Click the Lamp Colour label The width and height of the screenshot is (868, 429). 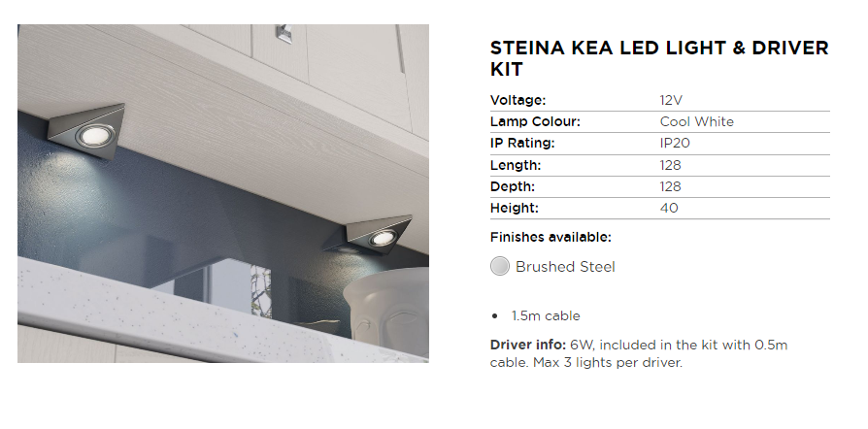pyautogui.click(x=535, y=121)
